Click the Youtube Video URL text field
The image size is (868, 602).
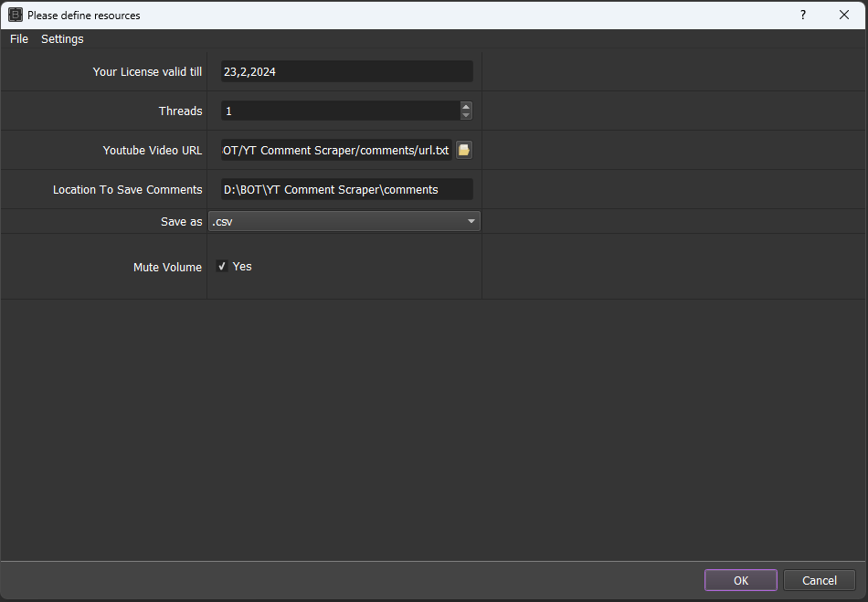(336, 151)
